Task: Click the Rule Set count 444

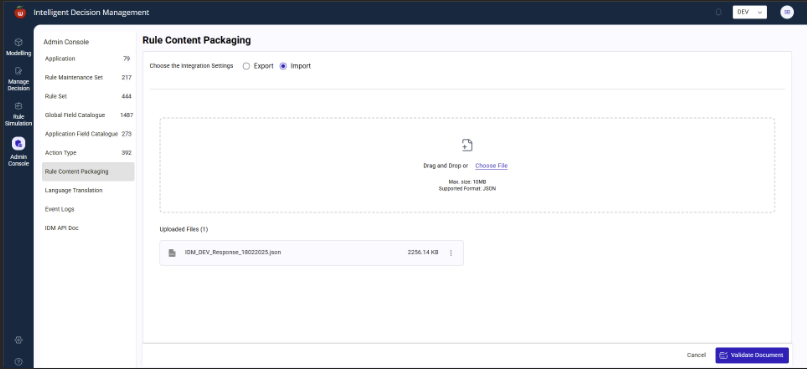Action: click(x=127, y=96)
